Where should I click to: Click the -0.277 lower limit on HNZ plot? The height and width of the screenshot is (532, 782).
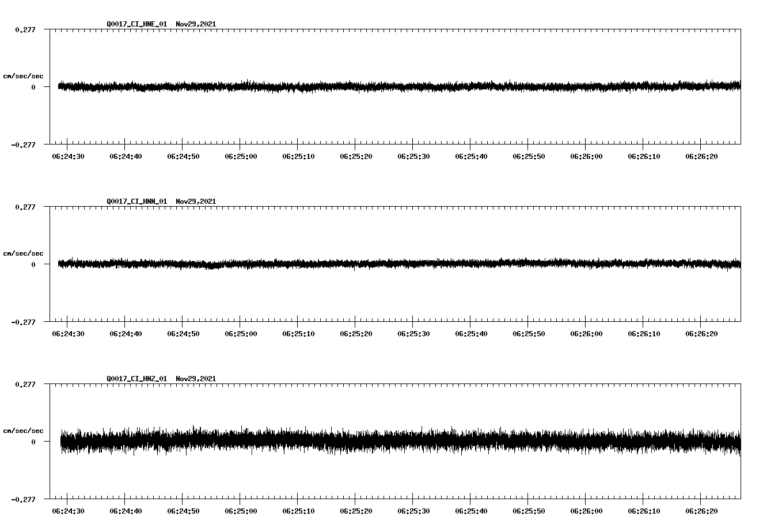coord(23,499)
